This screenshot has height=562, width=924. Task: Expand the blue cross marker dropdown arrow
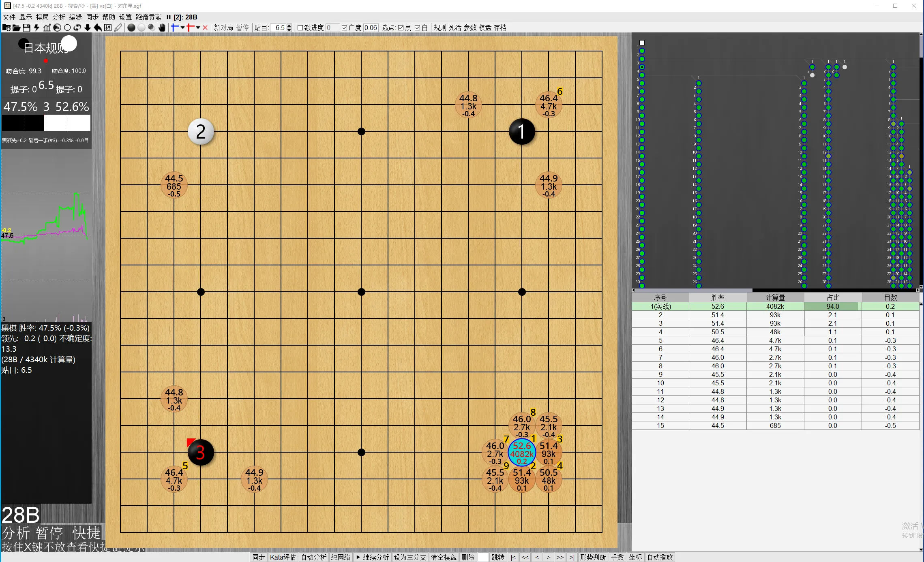click(x=182, y=28)
